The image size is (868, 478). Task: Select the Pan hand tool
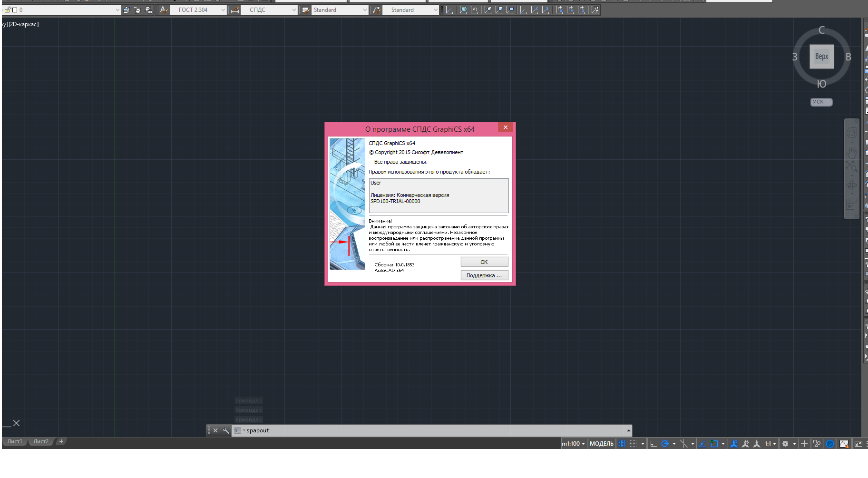pyautogui.click(x=852, y=152)
